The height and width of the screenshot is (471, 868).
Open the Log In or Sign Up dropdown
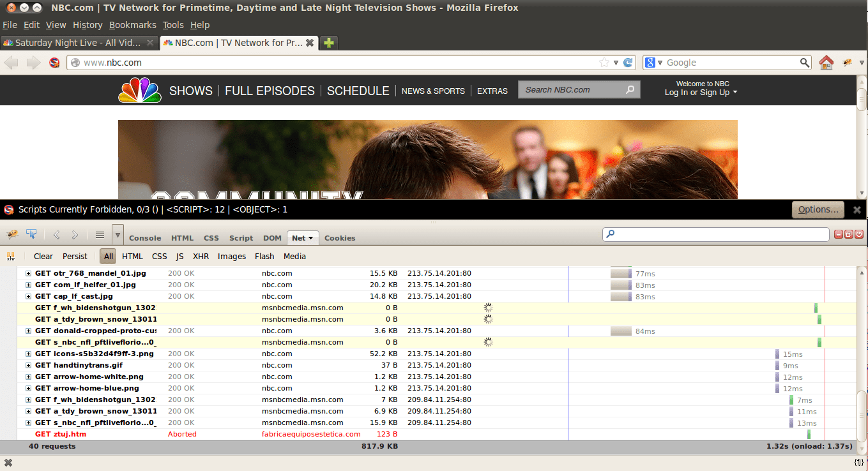701,93
